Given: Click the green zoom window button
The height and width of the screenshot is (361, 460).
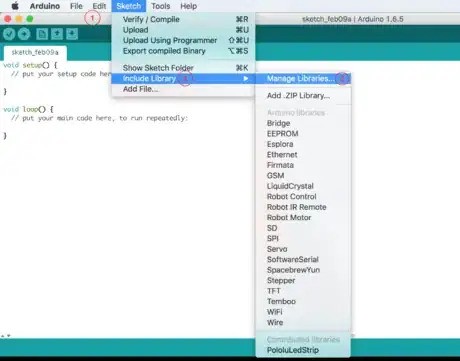Looking at the screenshot, I should pyautogui.click(x=30, y=19).
